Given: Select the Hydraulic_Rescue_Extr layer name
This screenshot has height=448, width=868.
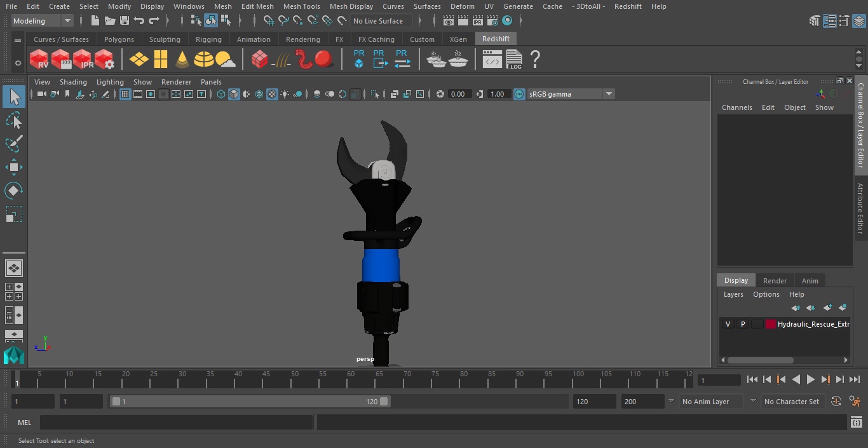Looking at the screenshot, I should coord(813,324).
